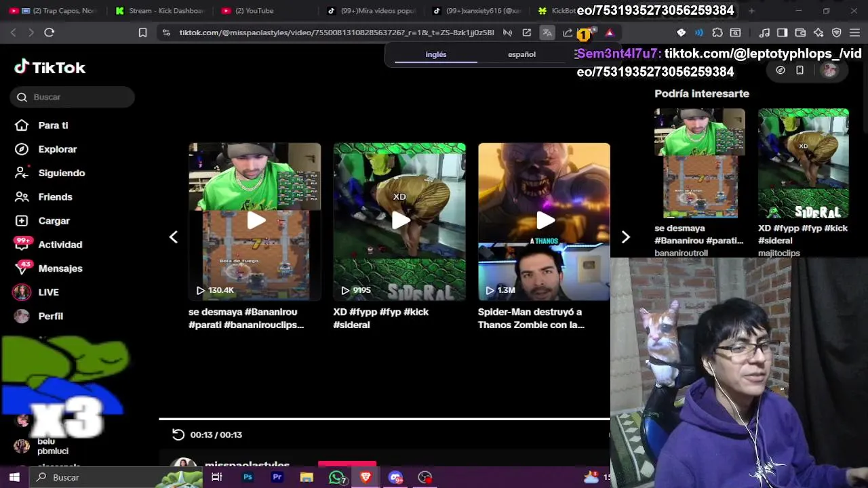Go back in browser history

[x=14, y=33]
